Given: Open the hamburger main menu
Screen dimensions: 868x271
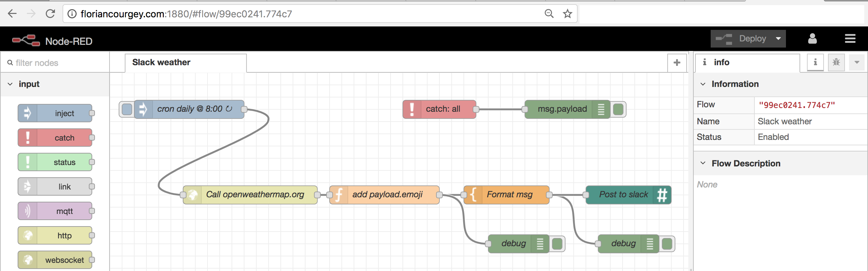Looking at the screenshot, I should pos(850,39).
